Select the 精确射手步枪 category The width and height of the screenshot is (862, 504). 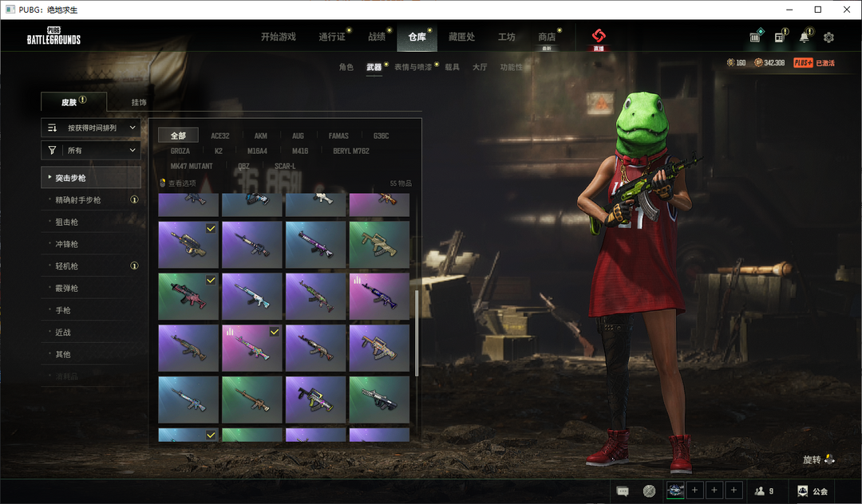click(91, 200)
